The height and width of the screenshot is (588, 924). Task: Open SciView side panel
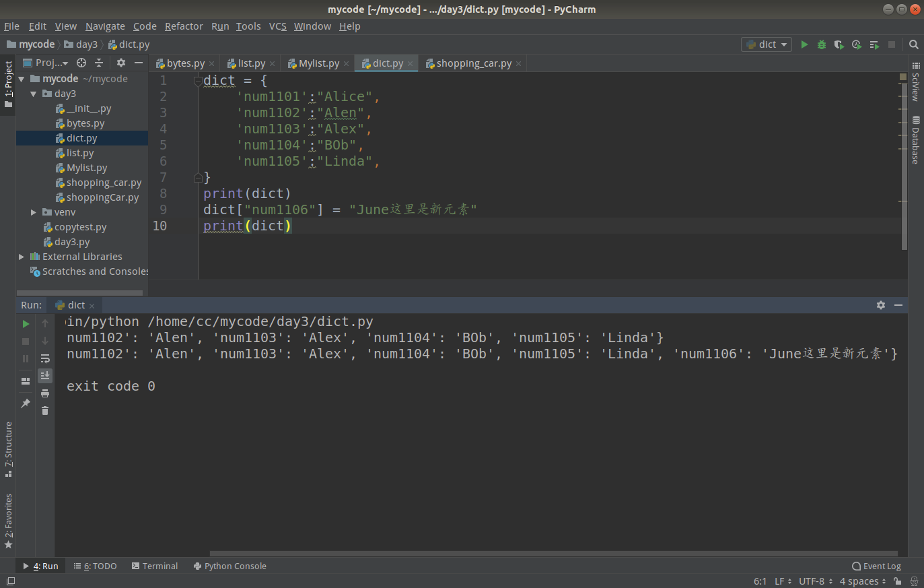[915, 82]
